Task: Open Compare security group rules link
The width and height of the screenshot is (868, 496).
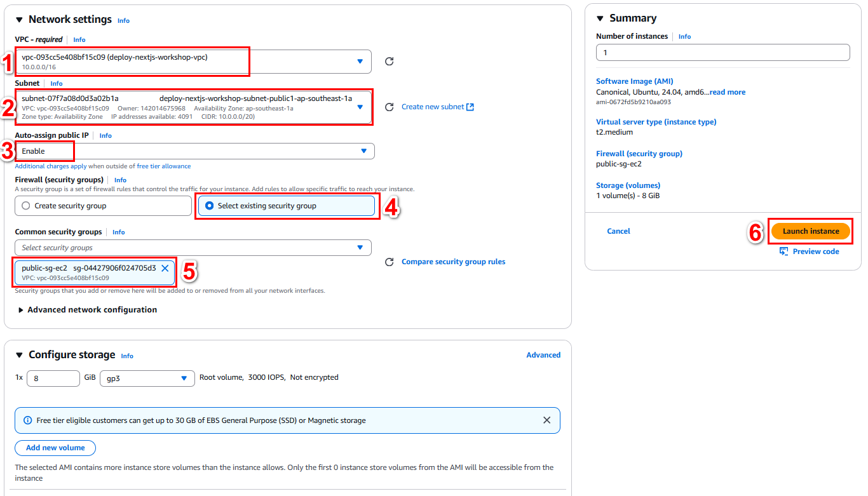Action: point(454,262)
